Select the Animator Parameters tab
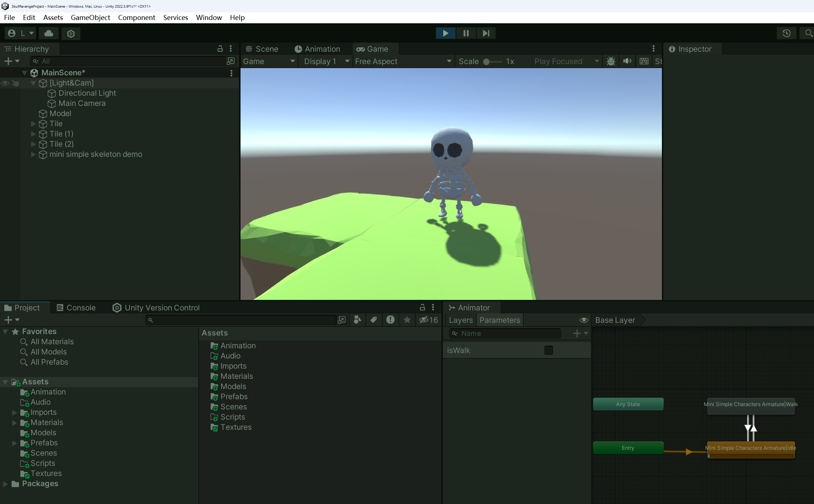 [x=500, y=320]
